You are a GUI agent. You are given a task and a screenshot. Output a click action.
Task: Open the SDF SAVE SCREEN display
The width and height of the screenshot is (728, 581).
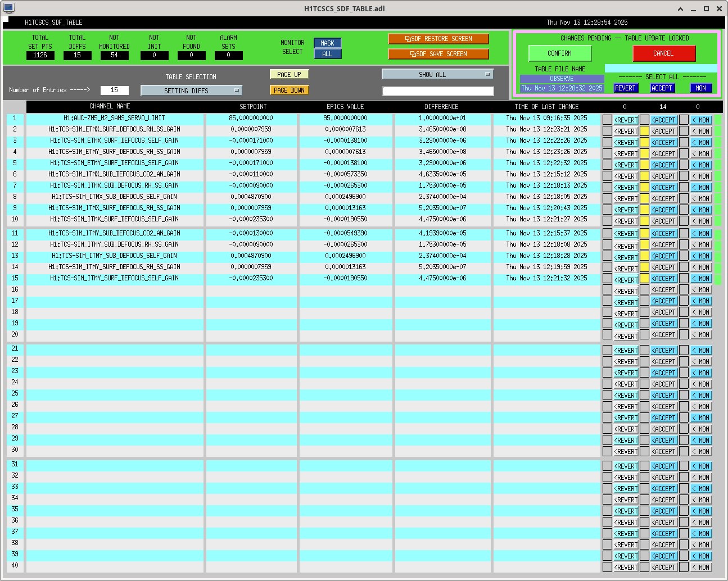pos(438,54)
